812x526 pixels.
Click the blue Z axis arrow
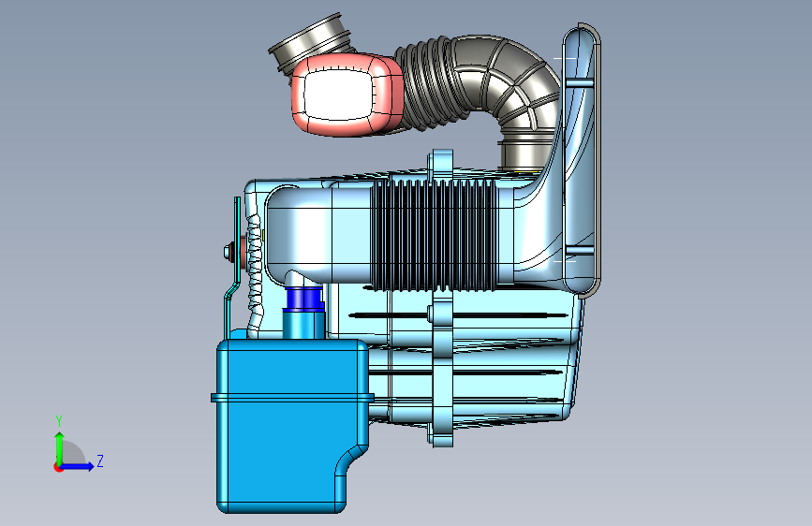click(78, 466)
